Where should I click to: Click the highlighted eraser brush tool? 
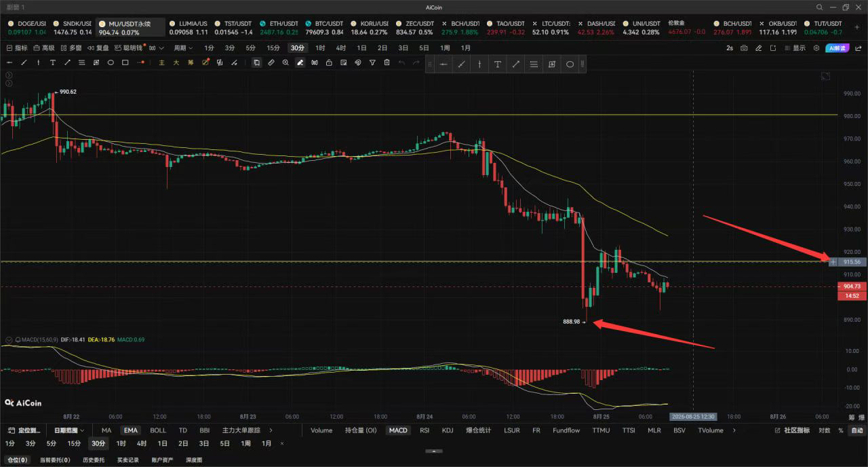point(300,62)
